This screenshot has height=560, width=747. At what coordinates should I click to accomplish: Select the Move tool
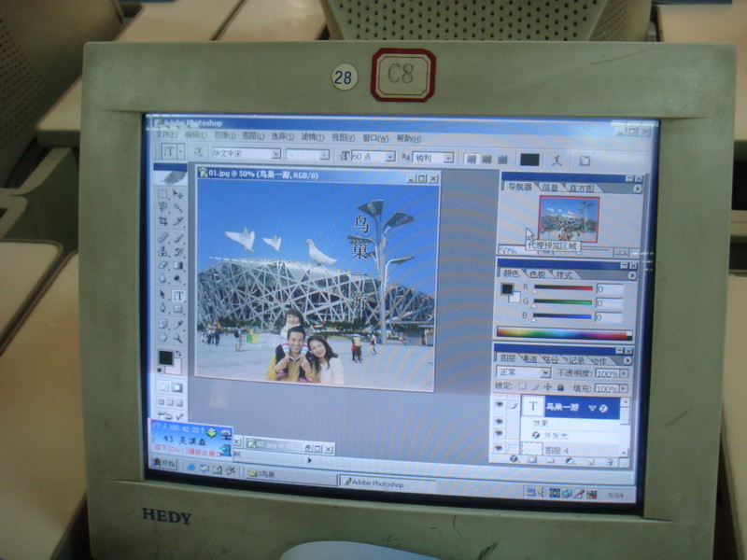point(178,194)
